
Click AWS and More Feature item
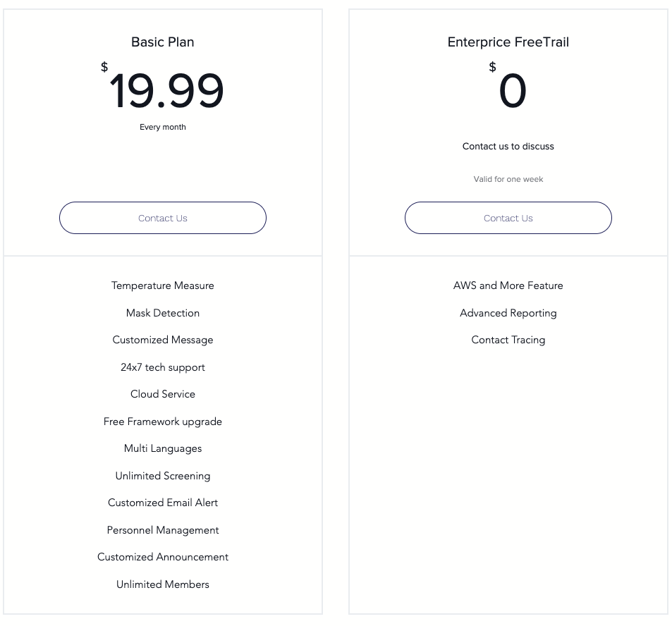pyautogui.click(x=508, y=286)
